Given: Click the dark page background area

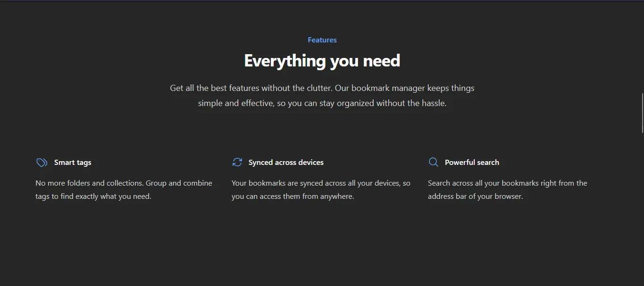Looking at the screenshot, I should [322, 250].
